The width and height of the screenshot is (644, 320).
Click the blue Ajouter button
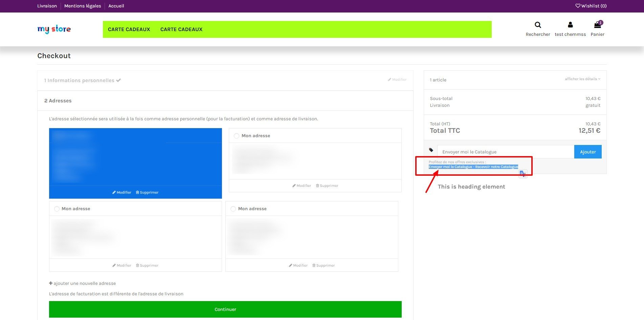(x=588, y=152)
